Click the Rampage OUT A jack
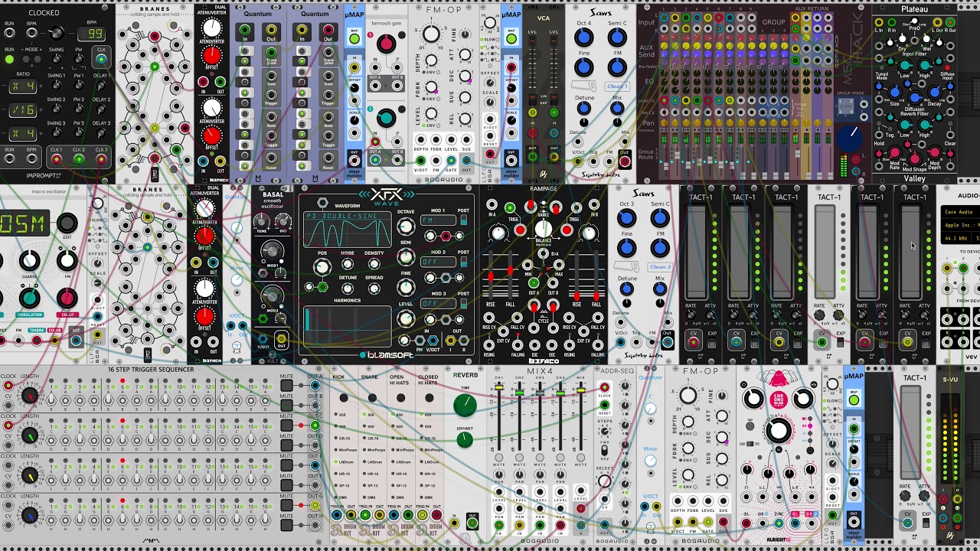980x551 pixels. pyautogui.click(x=534, y=284)
